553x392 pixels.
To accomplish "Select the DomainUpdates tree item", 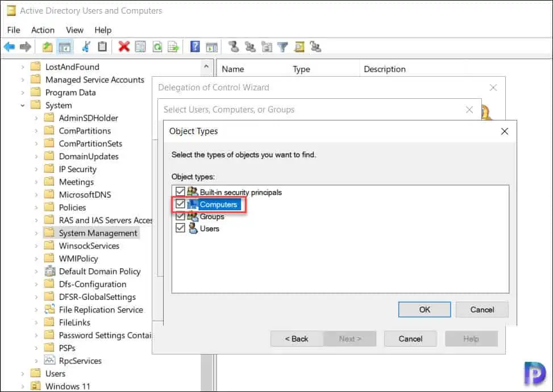I will [x=89, y=156].
